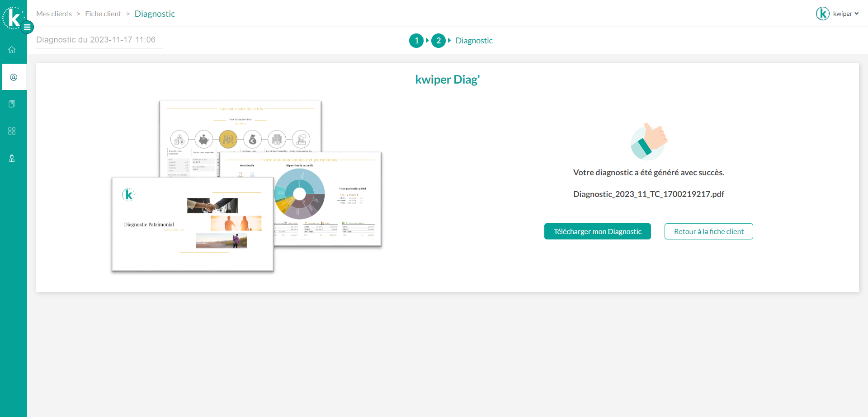The height and width of the screenshot is (417, 868).
Task: Click Retour à la fiche client button
Action: (x=709, y=231)
